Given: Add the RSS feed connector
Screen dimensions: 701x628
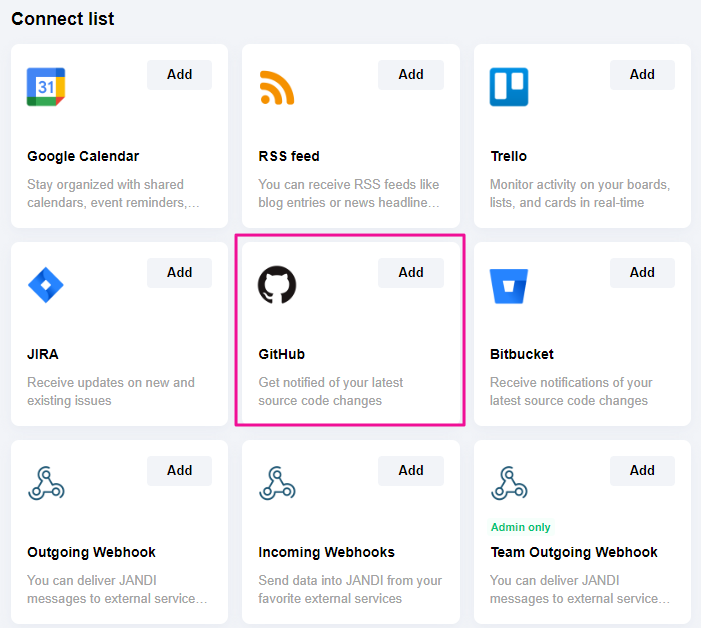Looking at the screenshot, I should 411,75.
